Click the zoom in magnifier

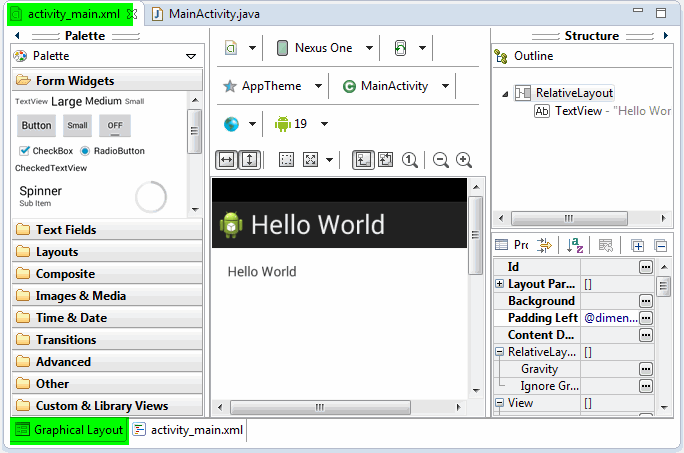coord(464,160)
